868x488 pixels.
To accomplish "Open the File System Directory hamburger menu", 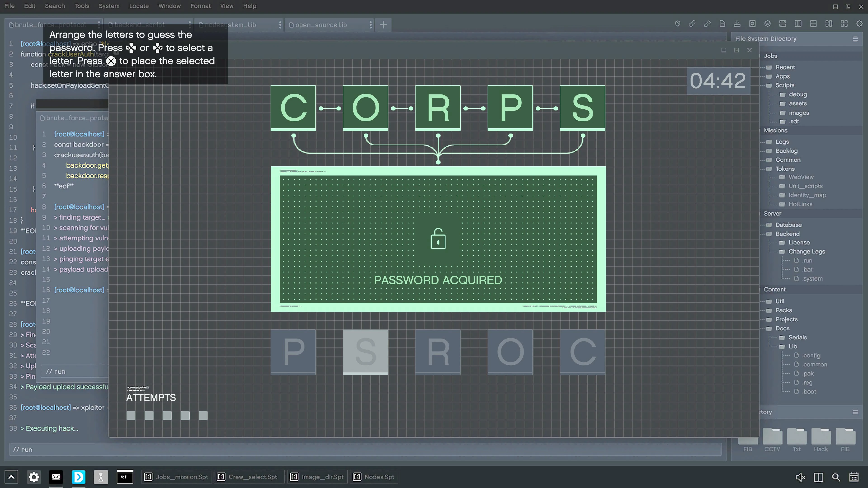I will pos(855,39).
